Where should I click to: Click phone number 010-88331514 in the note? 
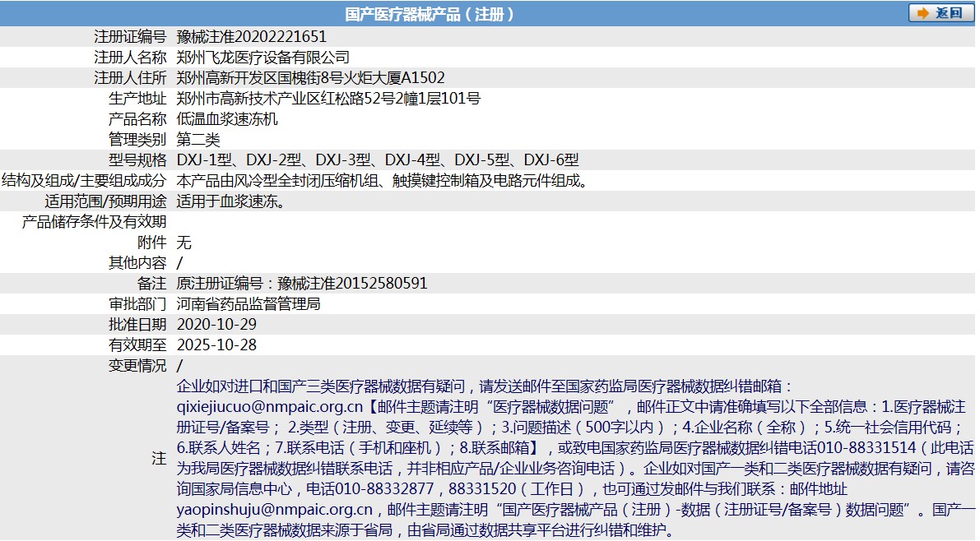[867, 449]
